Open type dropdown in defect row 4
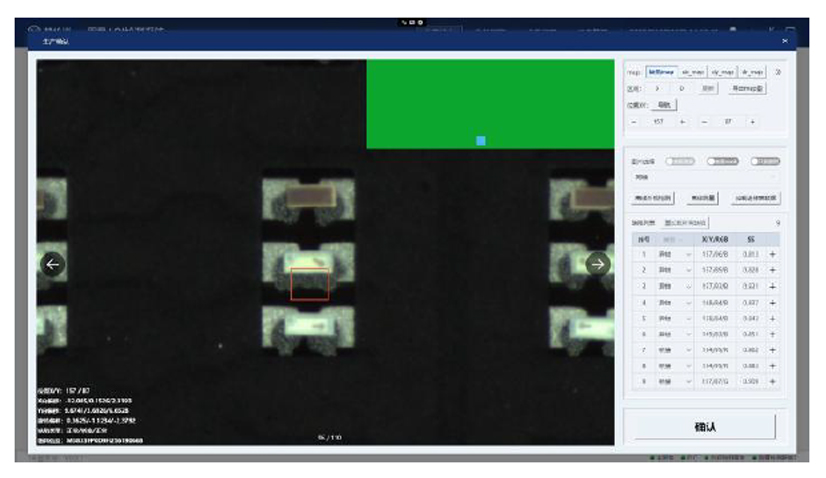Screen dimensions: 826x478 click(x=674, y=303)
